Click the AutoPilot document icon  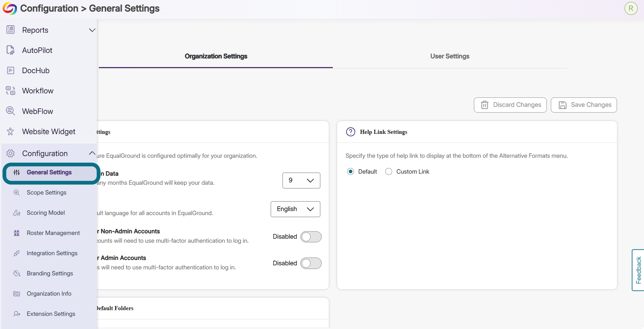tap(10, 50)
